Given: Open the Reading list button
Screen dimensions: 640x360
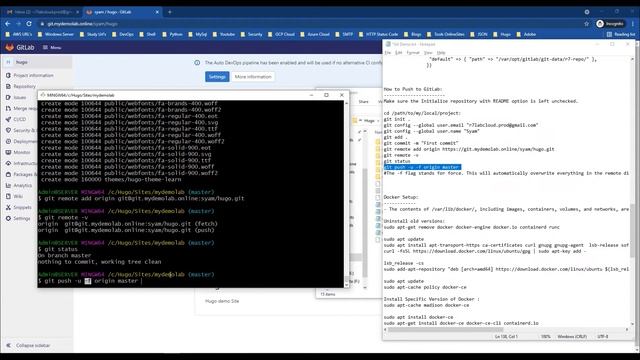Looking at the screenshot, I should point(621,35).
